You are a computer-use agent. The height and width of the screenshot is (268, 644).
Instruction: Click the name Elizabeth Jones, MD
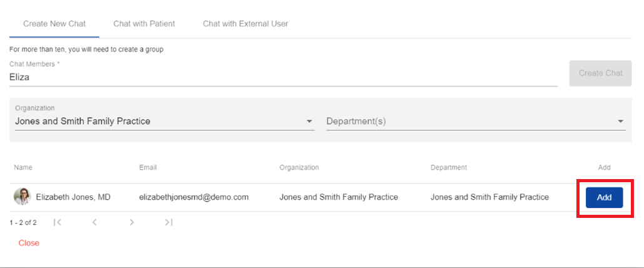click(73, 197)
